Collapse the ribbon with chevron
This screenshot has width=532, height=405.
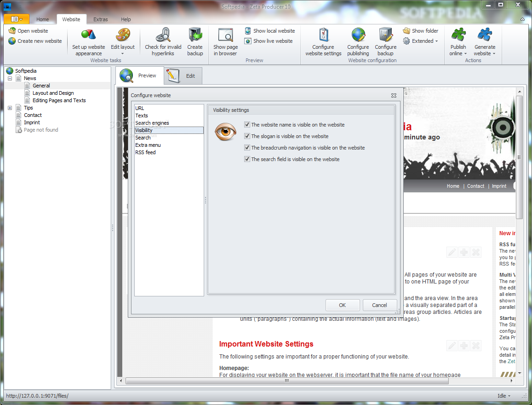[522, 19]
